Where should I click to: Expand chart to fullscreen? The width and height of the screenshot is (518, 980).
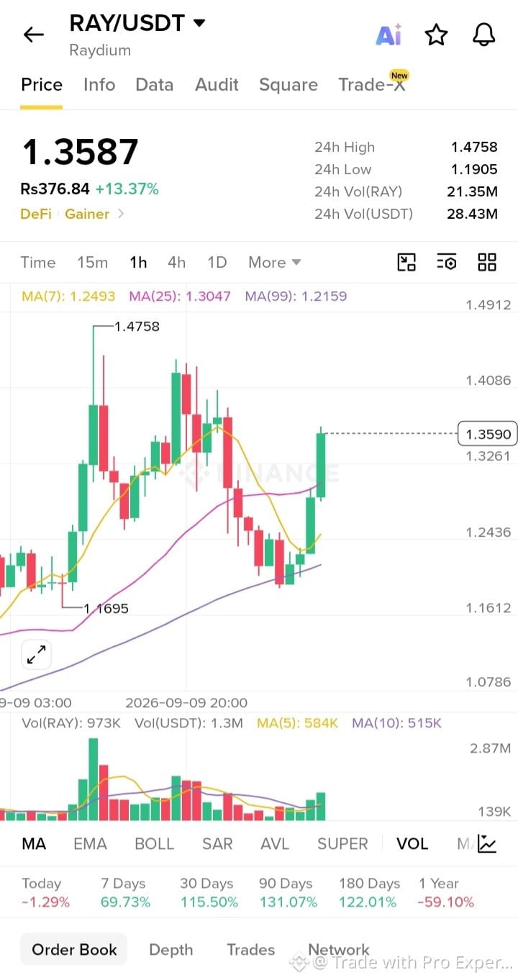coord(36,655)
